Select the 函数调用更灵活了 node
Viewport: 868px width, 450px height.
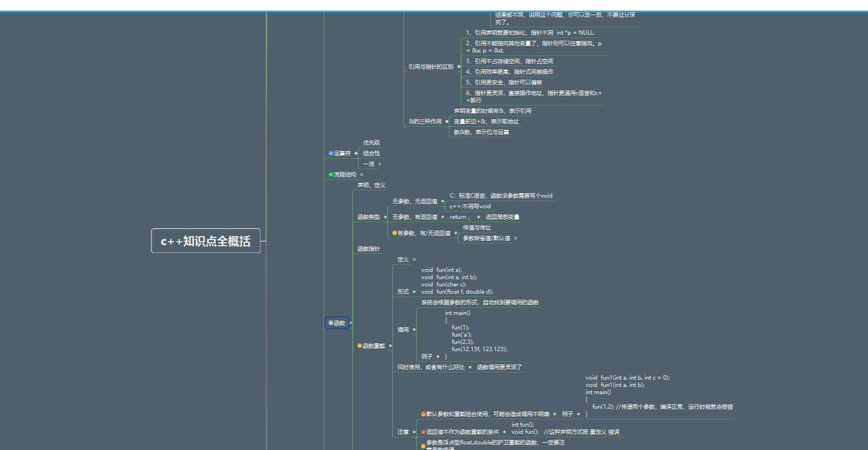click(x=500, y=367)
